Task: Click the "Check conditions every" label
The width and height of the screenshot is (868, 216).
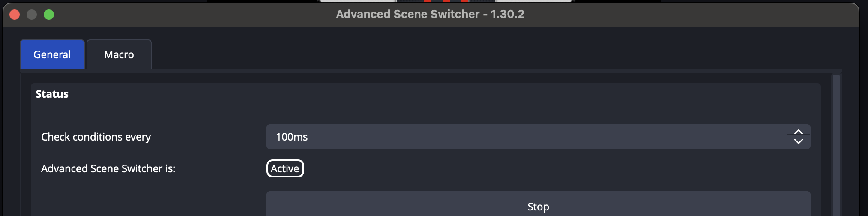Action: point(96,137)
